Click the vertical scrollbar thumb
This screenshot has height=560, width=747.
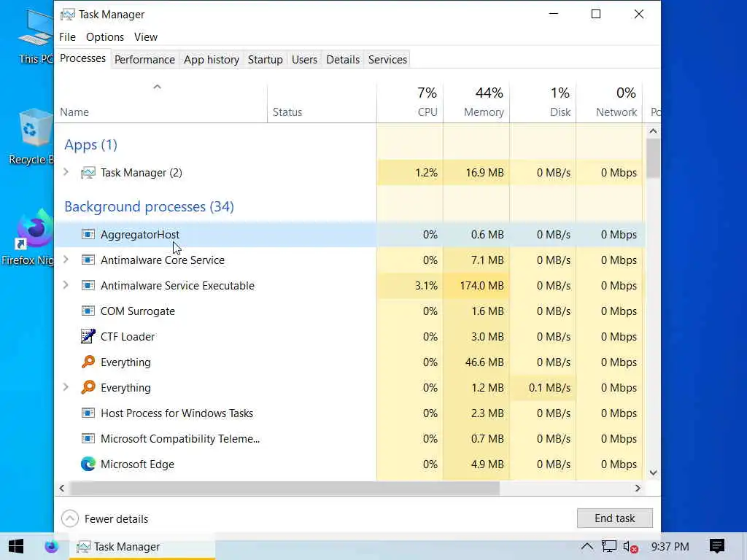653,158
